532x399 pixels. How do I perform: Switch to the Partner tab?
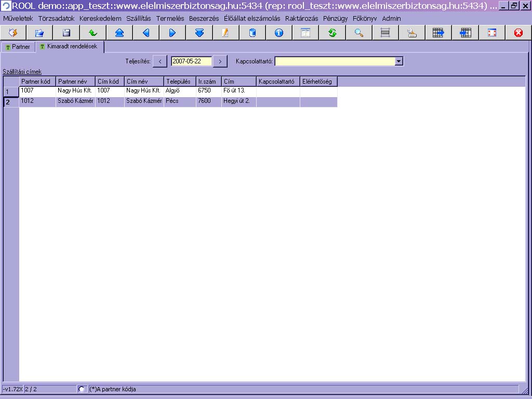[x=18, y=47]
